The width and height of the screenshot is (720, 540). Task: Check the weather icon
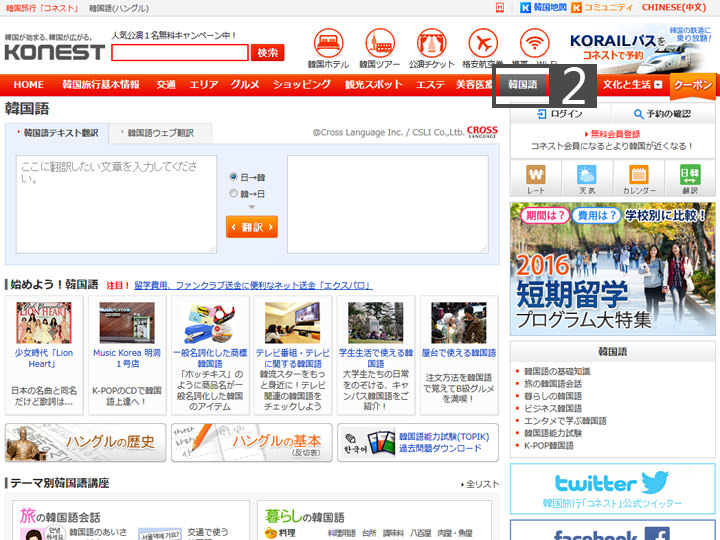click(587, 178)
